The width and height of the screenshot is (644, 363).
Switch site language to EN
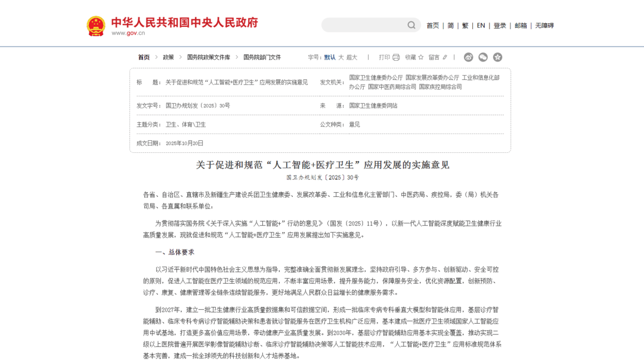(x=481, y=26)
